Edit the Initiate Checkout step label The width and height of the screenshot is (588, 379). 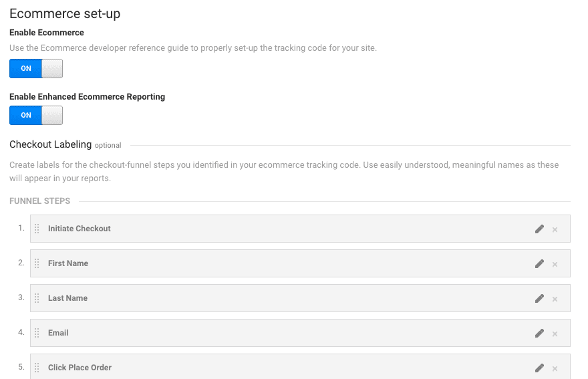click(539, 229)
